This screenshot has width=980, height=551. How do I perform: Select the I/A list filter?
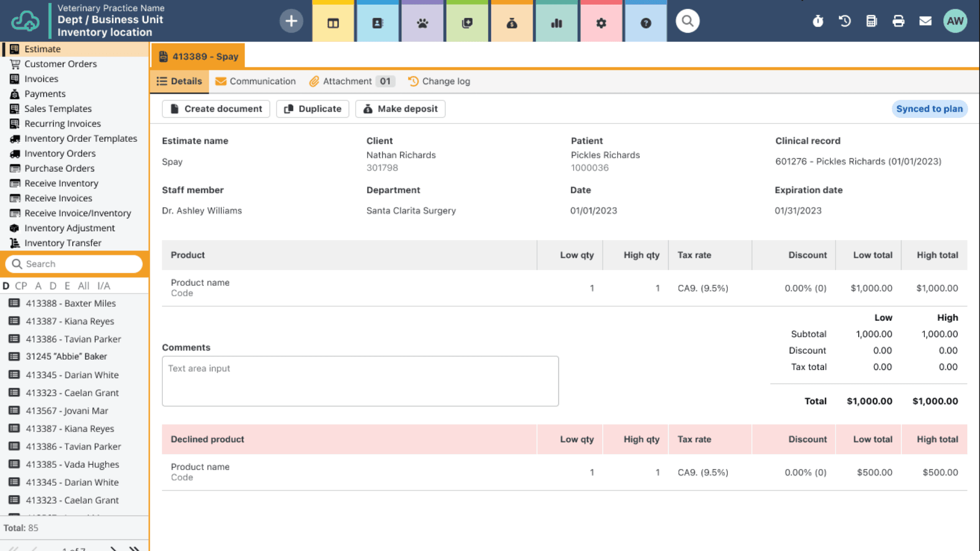click(x=104, y=286)
